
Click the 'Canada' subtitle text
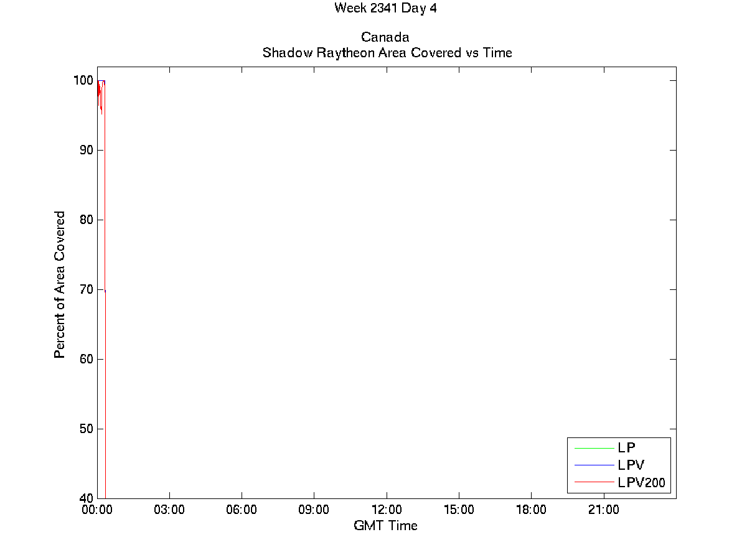point(385,37)
